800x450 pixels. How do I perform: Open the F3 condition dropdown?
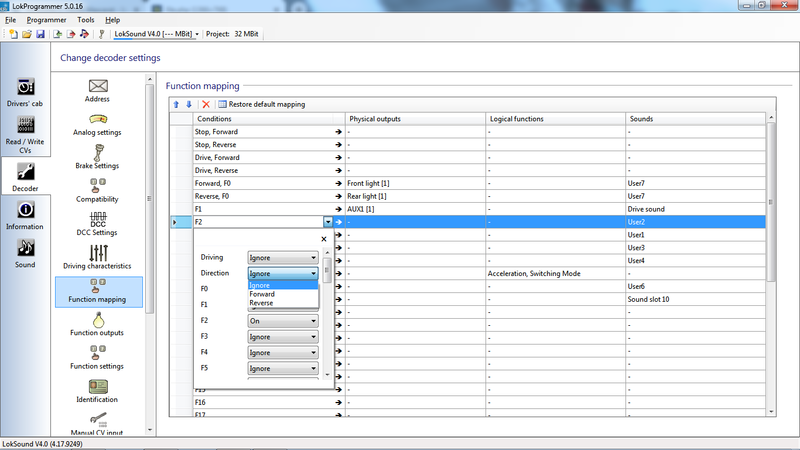(283, 337)
